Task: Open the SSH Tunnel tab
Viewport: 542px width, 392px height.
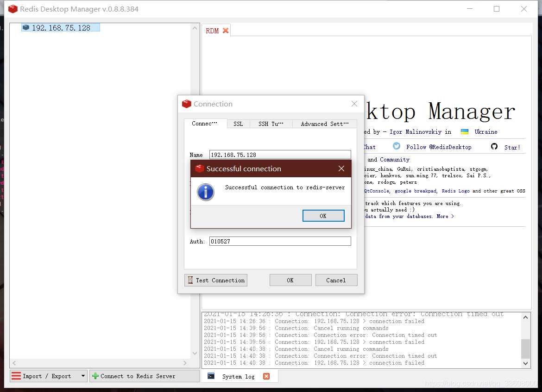Action: pyautogui.click(x=271, y=124)
